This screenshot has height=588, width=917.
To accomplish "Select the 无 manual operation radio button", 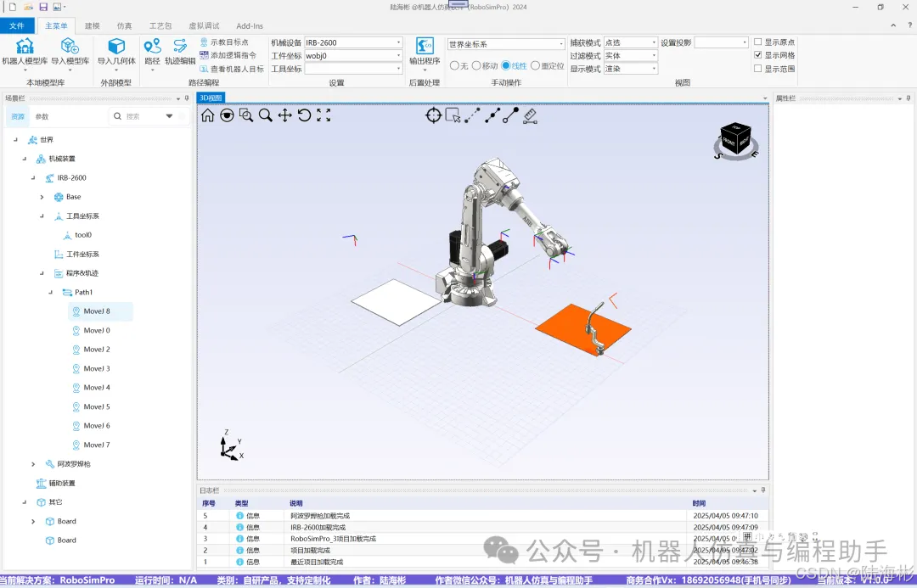I will tap(453, 66).
